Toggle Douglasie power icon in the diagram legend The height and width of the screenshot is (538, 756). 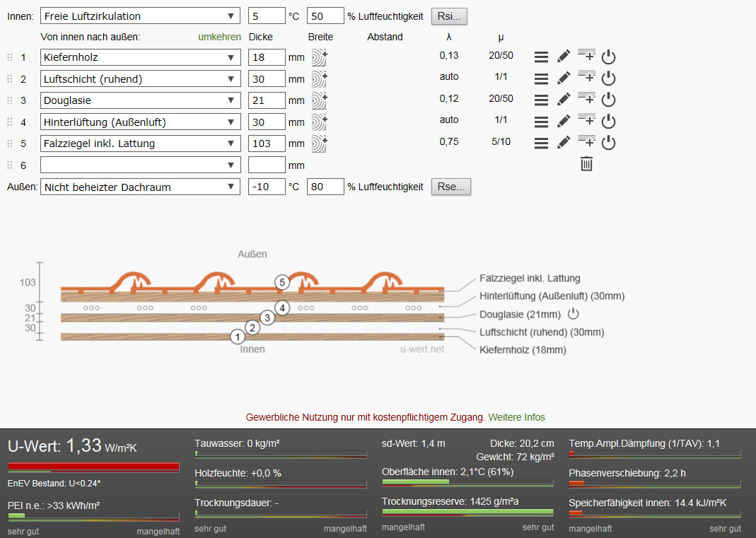coord(574,314)
